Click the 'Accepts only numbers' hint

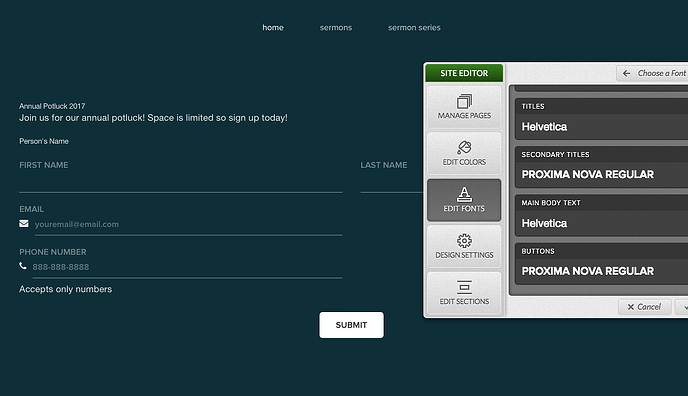[x=65, y=289]
